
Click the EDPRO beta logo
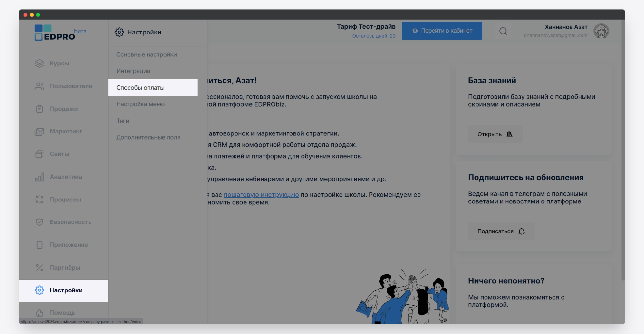pyautogui.click(x=60, y=33)
